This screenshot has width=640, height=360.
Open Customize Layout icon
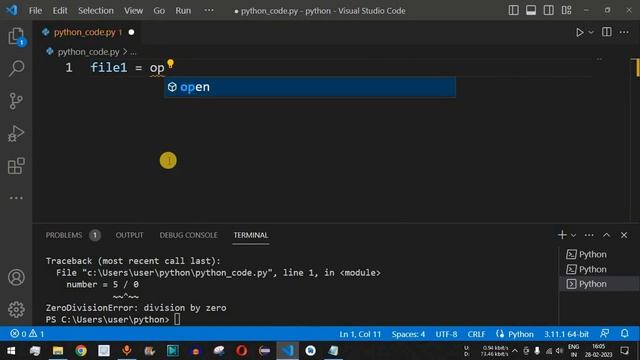[x=566, y=11]
